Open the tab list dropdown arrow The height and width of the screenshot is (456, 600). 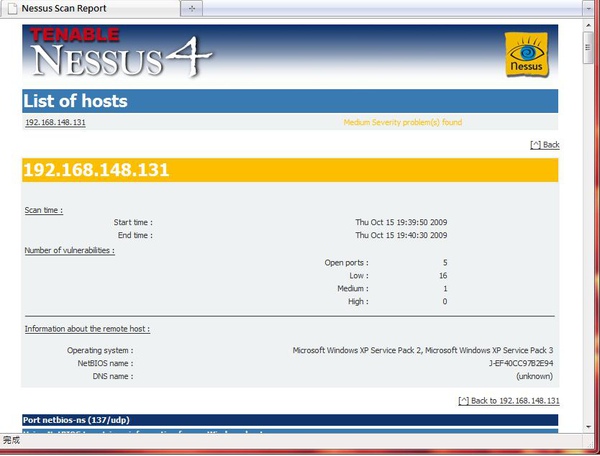(589, 8)
